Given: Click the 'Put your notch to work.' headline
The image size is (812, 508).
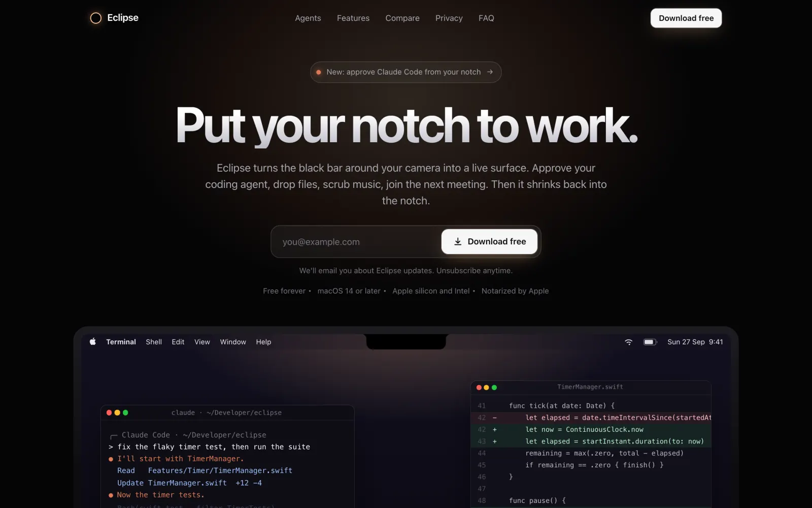Looking at the screenshot, I should (x=406, y=126).
